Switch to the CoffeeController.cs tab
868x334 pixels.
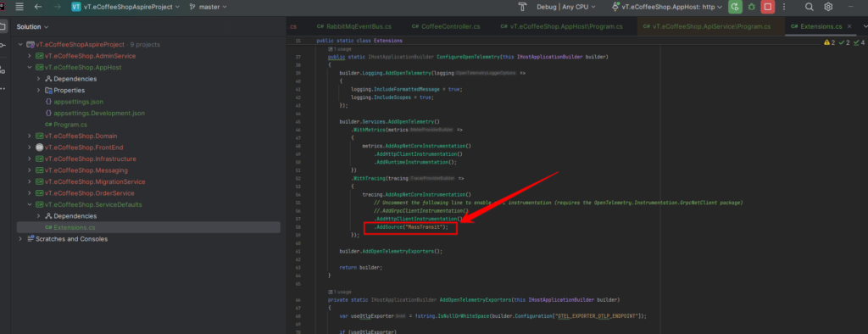point(446,26)
